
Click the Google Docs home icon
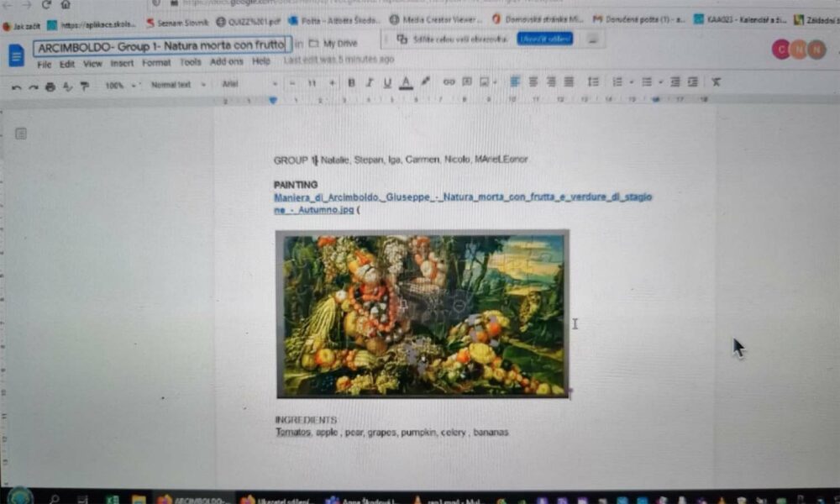[17, 55]
